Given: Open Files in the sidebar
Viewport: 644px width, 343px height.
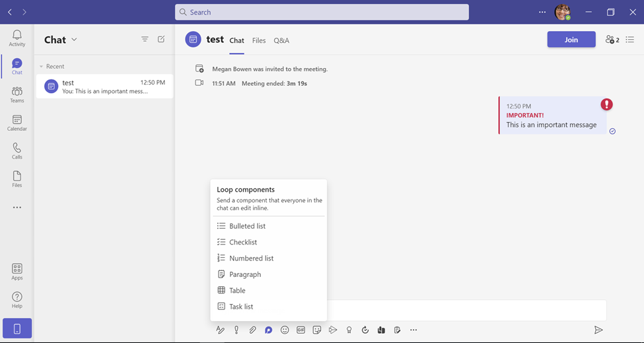Looking at the screenshot, I should (17, 179).
